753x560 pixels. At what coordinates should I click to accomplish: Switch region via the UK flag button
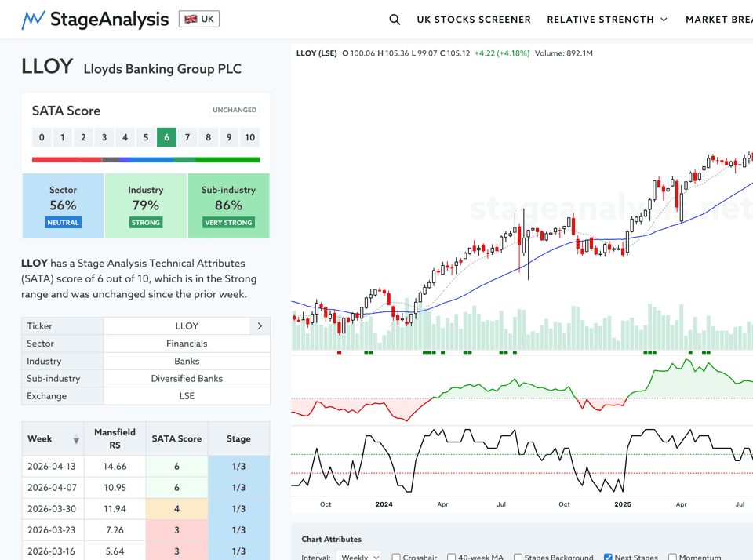[x=198, y=19]
